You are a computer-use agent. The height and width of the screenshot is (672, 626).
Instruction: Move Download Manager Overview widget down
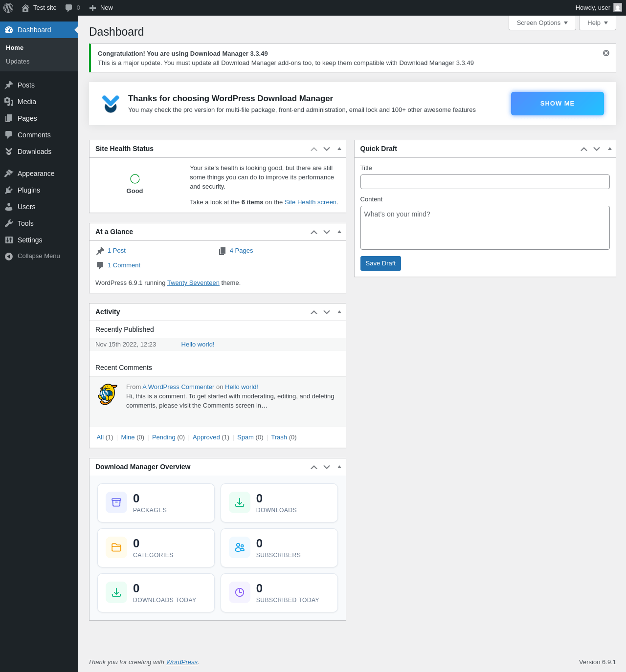pos(327,467)
